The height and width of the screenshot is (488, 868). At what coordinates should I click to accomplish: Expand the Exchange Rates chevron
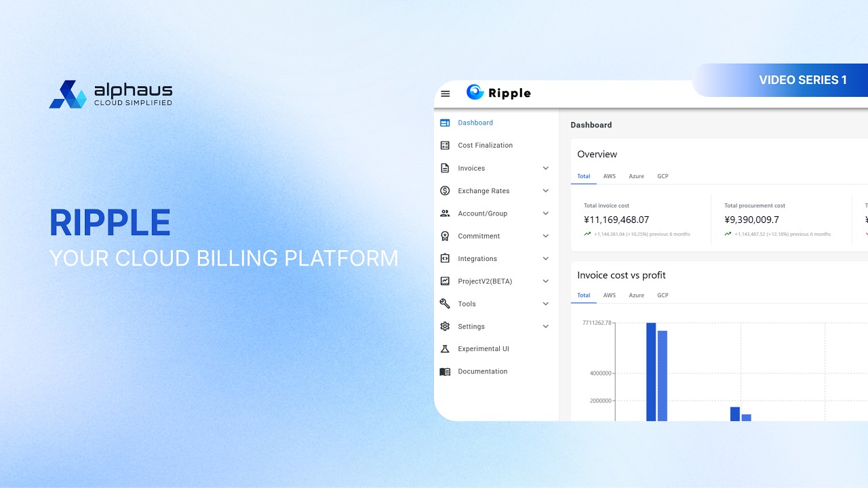[x=546, y=190]
